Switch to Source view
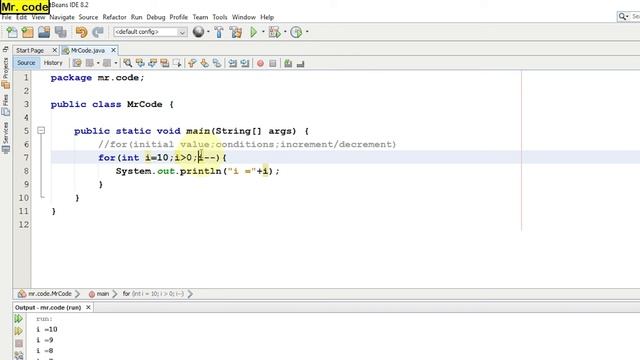 tap(26, 63)
